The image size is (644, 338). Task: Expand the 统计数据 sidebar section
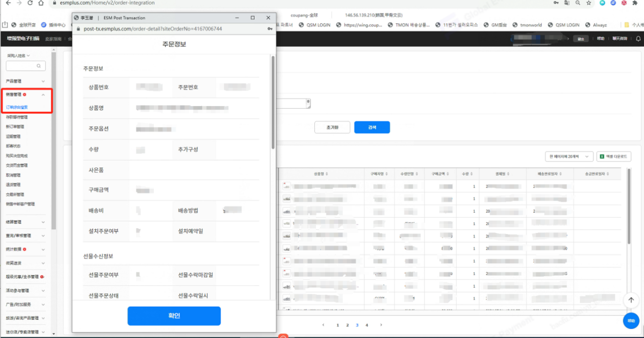[x=43, y=249]
